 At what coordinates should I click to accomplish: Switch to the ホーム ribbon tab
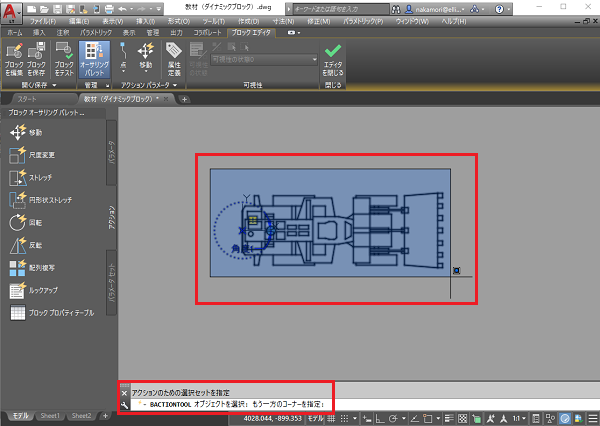coord(15,33)
